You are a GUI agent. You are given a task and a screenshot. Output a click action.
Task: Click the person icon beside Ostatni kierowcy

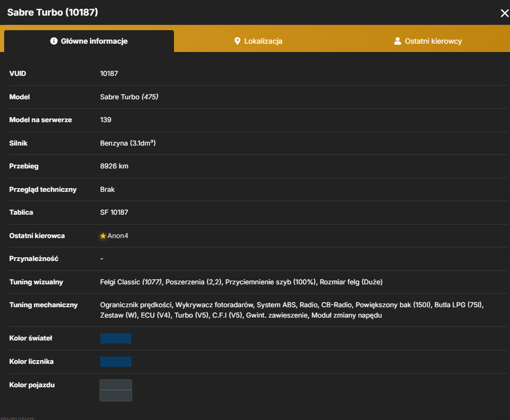tap(397, 41)
